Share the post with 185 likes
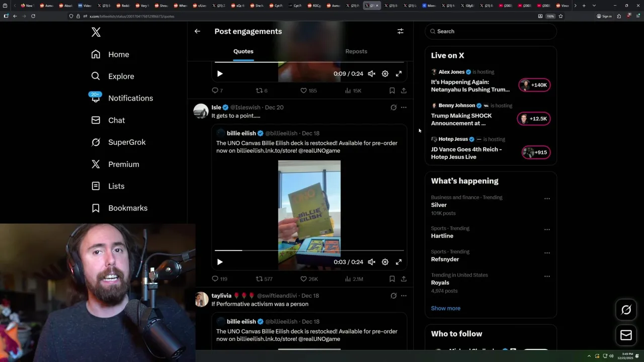Screen dimensions: 644x362 click(404, 90)
